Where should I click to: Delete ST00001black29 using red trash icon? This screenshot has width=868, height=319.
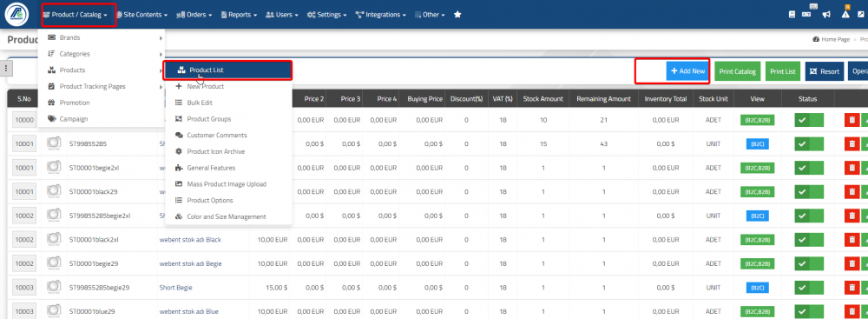click(x=852, y=191)
